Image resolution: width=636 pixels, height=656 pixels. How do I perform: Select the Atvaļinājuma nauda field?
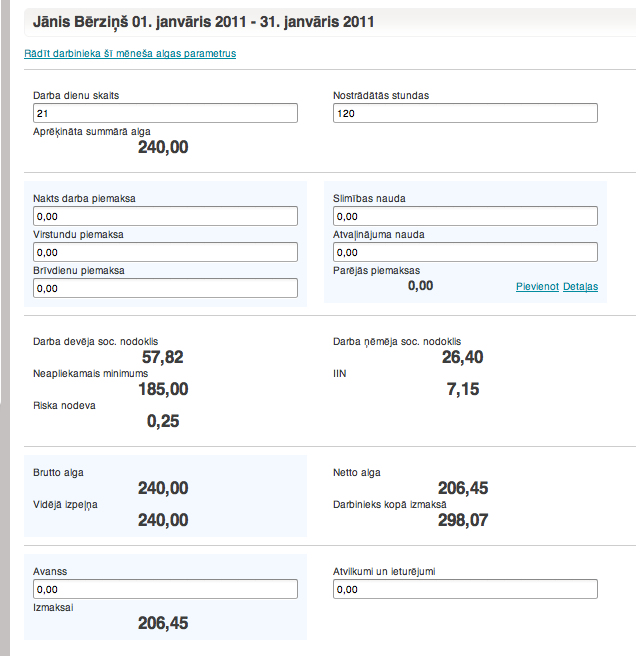point(465,252)
